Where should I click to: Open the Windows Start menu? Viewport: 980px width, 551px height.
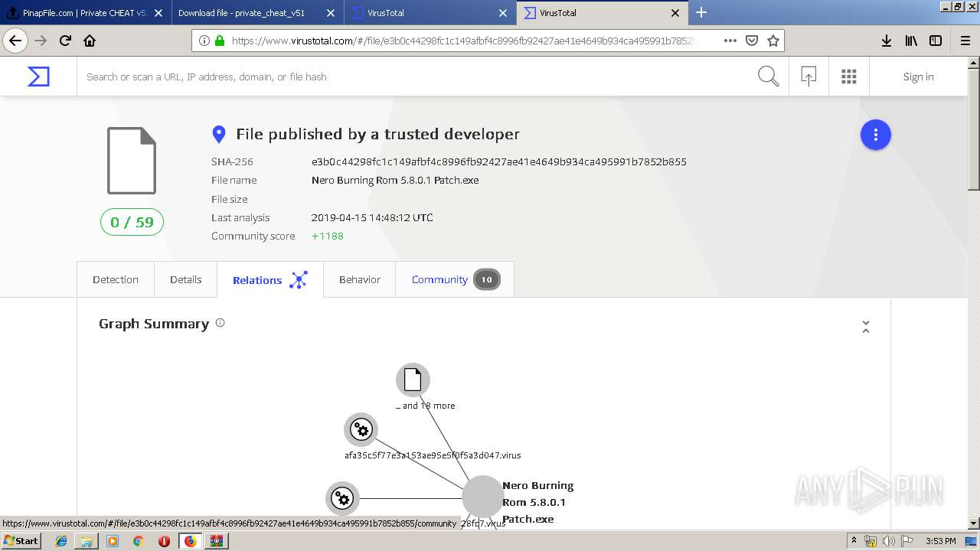click(21, 540)
